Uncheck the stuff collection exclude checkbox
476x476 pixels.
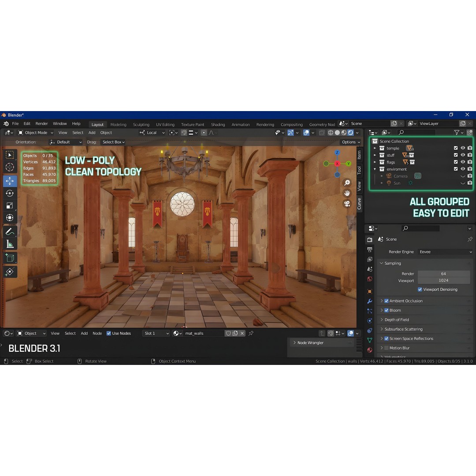pos(456,155)
